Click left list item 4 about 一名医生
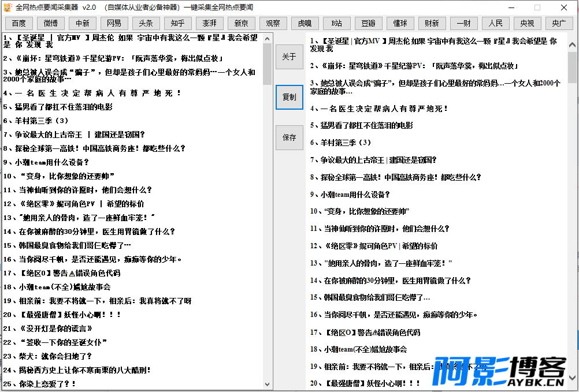The image size is (579, 392). click(92, 94)
